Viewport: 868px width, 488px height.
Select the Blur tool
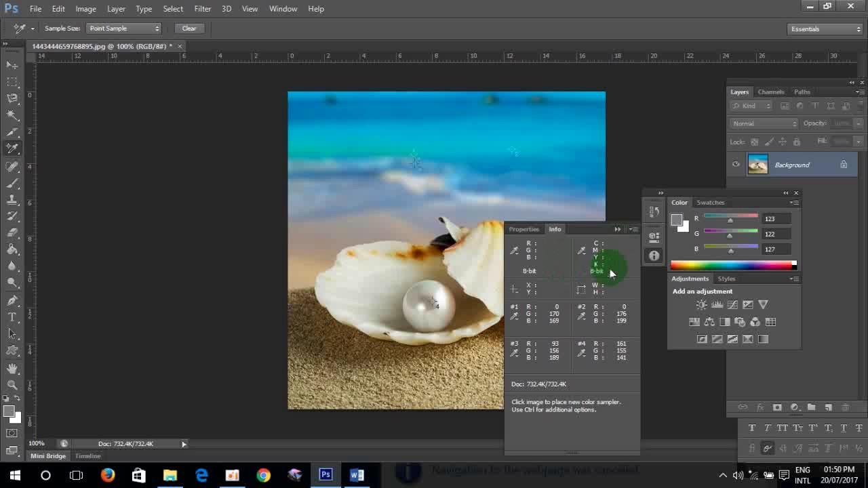point(12,266)
